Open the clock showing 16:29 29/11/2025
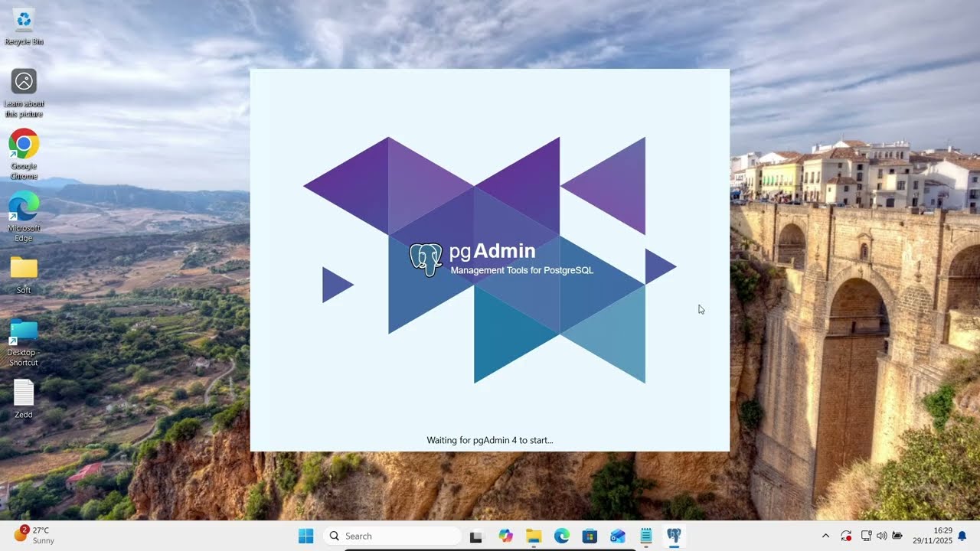 pos(932,536)
